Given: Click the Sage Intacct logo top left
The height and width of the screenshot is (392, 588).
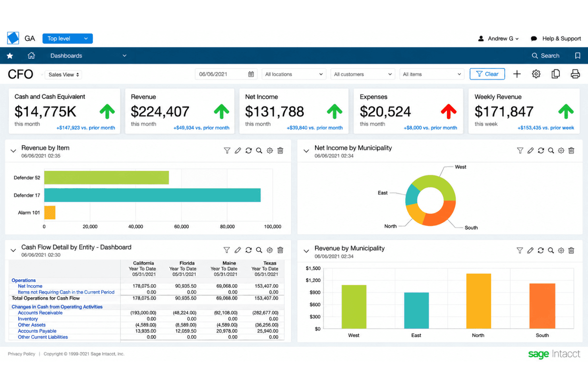Looking at the screenshot, I should (x=13, y=38).
